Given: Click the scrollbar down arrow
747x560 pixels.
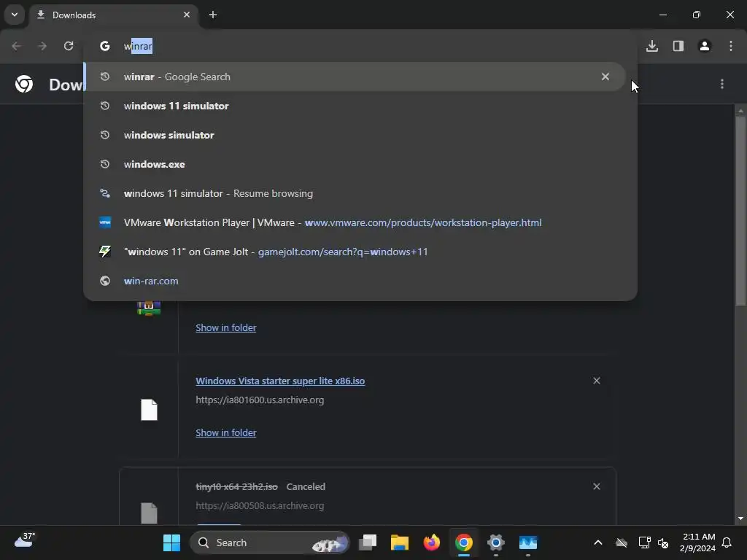Looking at the screenshot, I should [x=740, y=518].
